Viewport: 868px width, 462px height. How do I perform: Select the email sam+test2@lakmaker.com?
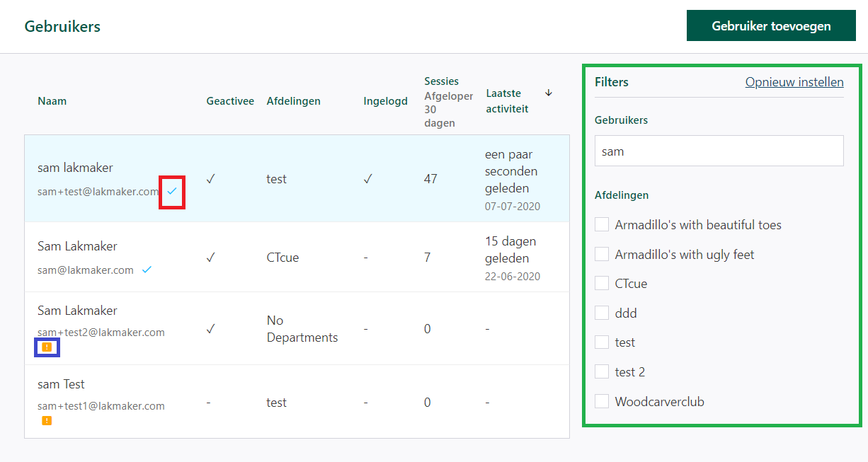click(101, 332)
